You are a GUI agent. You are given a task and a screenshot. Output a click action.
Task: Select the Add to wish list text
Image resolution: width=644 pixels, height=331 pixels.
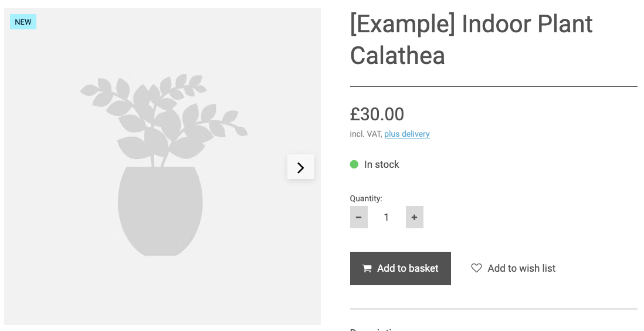point(521,268)
